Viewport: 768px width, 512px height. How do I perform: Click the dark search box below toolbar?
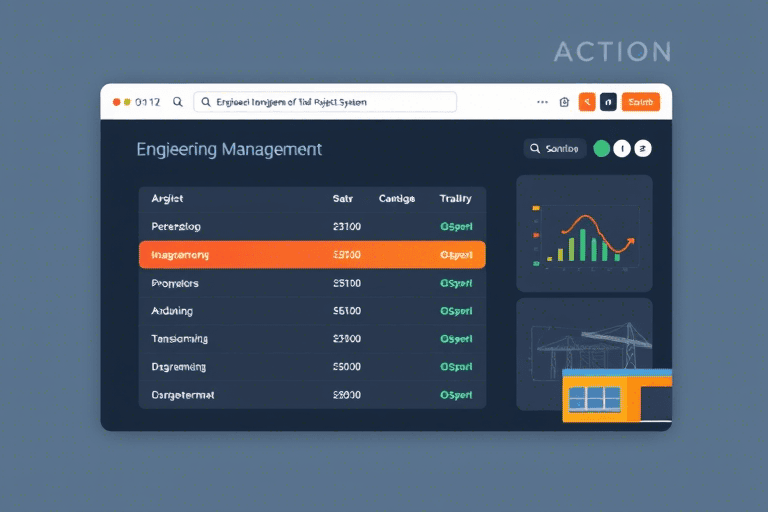point(555,149)
